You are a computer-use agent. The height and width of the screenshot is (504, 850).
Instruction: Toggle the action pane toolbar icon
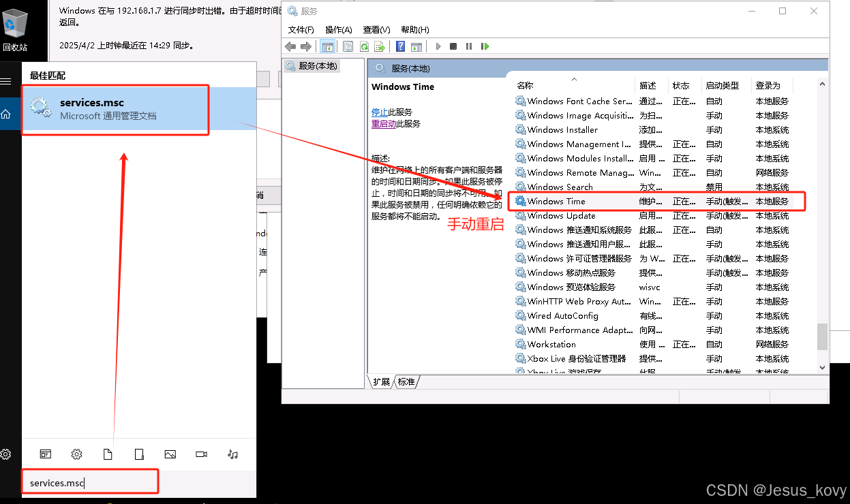coord(416,46)
